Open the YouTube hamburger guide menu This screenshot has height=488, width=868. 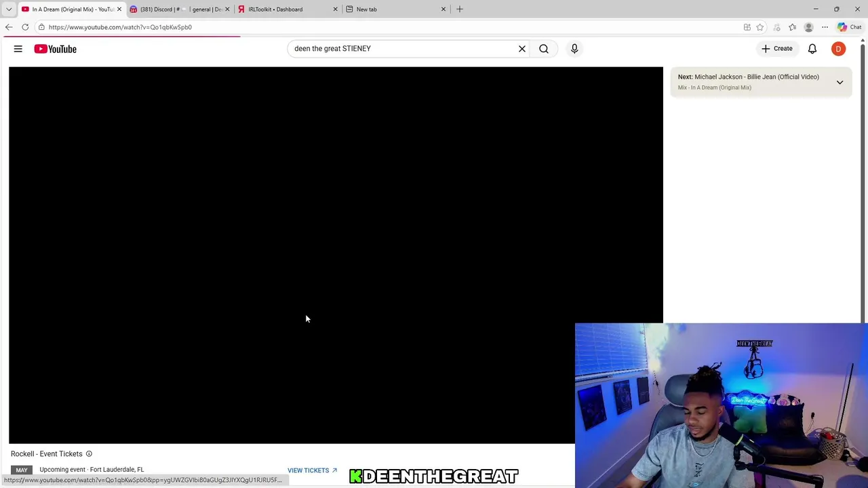point(18,49)
